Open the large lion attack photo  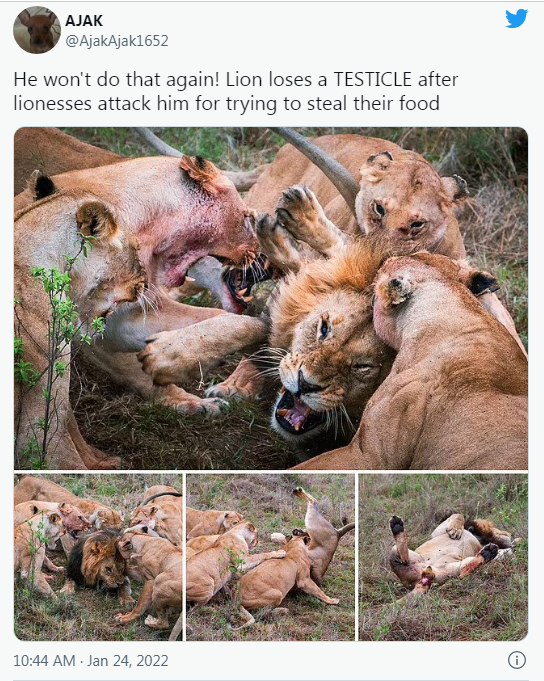point(271,298)
